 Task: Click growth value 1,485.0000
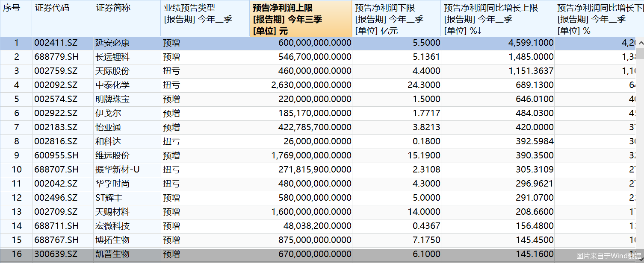[531, 57]
